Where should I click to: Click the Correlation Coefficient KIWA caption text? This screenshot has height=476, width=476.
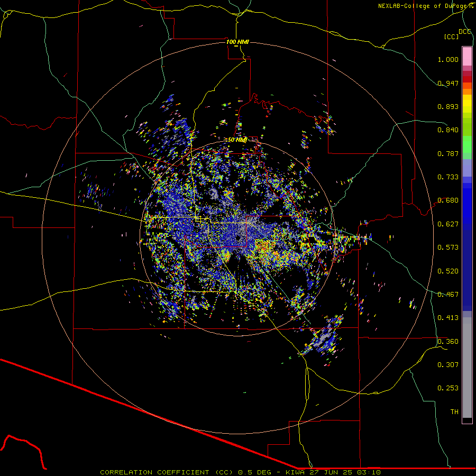coord(240,472)
